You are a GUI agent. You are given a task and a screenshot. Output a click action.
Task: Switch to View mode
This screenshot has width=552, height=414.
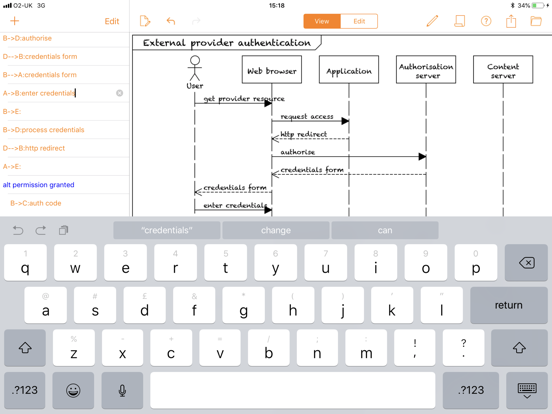pyautogui.click(x=322, y=21)
